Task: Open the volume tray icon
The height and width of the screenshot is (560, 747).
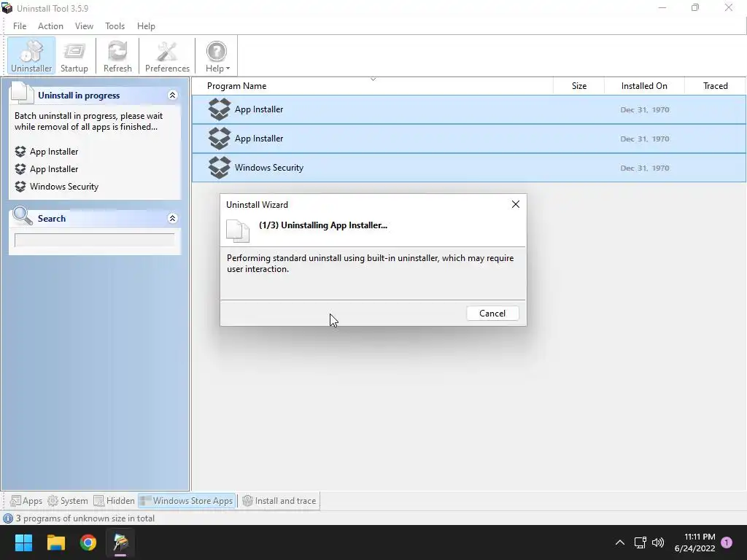Action: point(658,542)
